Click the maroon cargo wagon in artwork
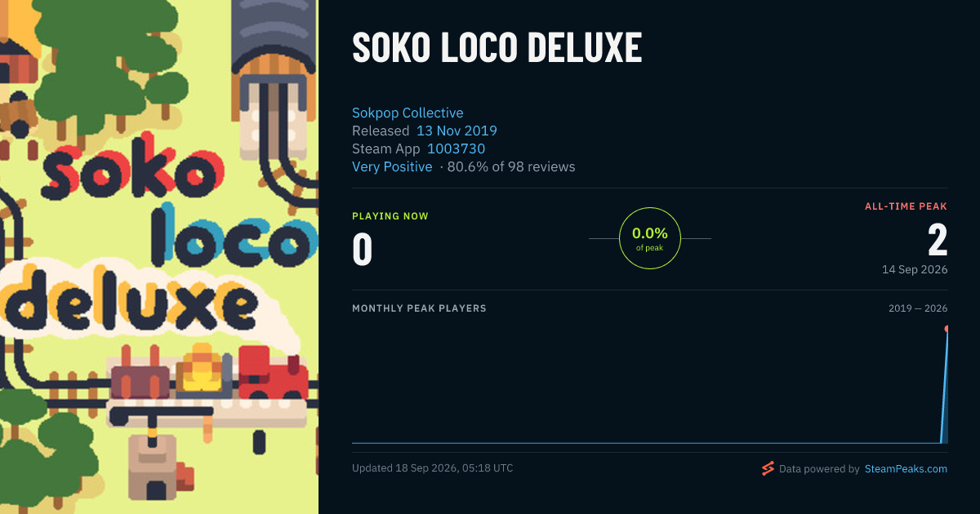This screenshot has height=514, width=980. point(141,379)
